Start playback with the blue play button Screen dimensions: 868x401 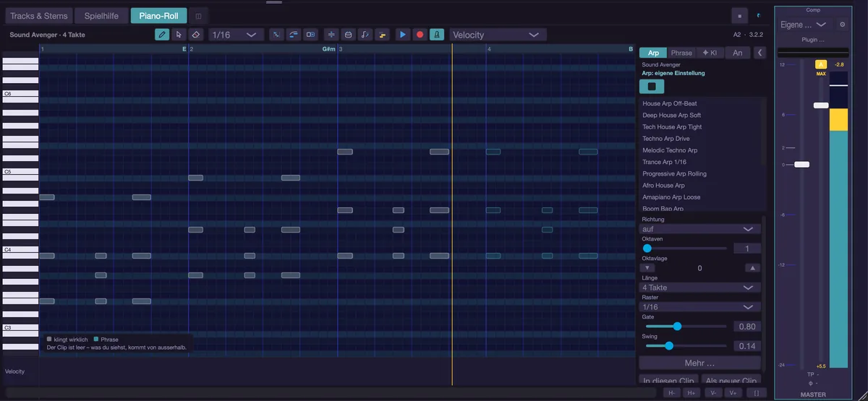(403, 35)
